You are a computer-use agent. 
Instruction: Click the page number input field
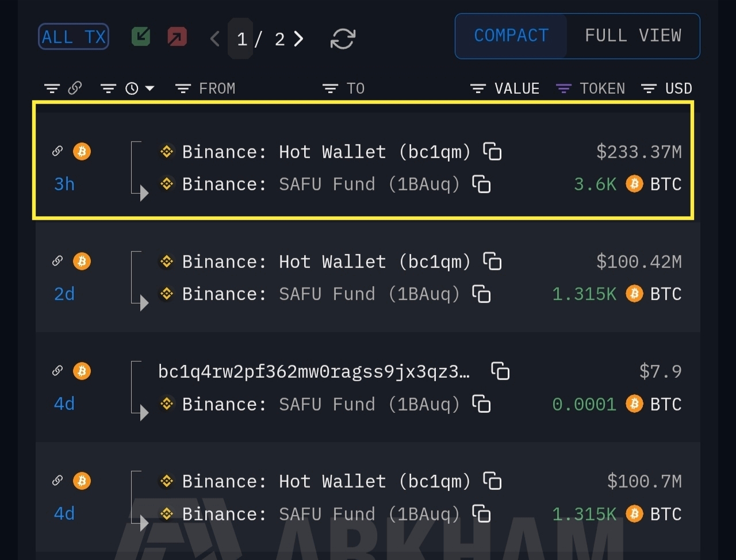click(x=241, y=39)
